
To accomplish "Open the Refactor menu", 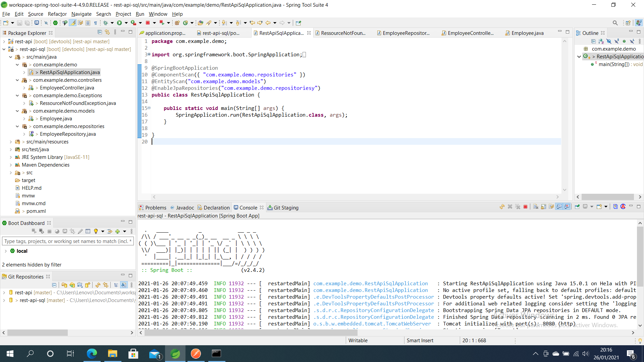I will [x=57, y=14].
